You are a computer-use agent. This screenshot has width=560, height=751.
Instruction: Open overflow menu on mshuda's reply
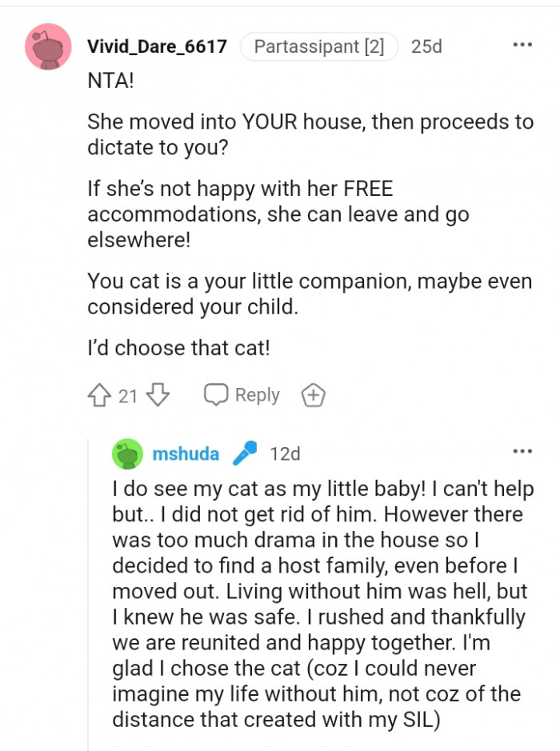(x=523, y=450)
